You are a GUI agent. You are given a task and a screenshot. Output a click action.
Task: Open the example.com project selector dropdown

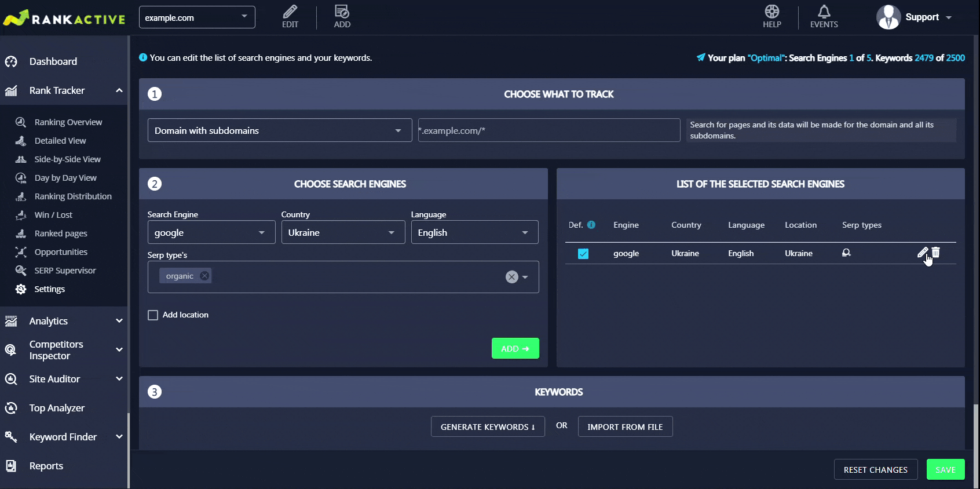[197, 17]
